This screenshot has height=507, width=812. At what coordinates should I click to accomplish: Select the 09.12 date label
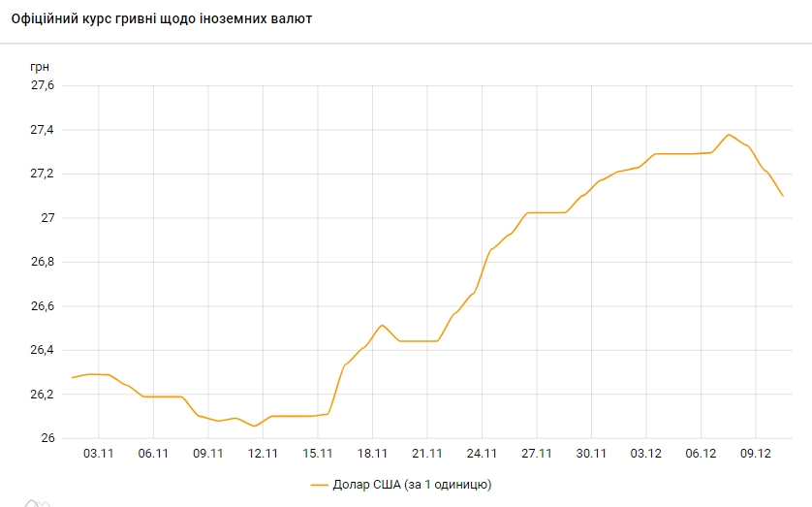pyautogui.click(x=756, y=453)
